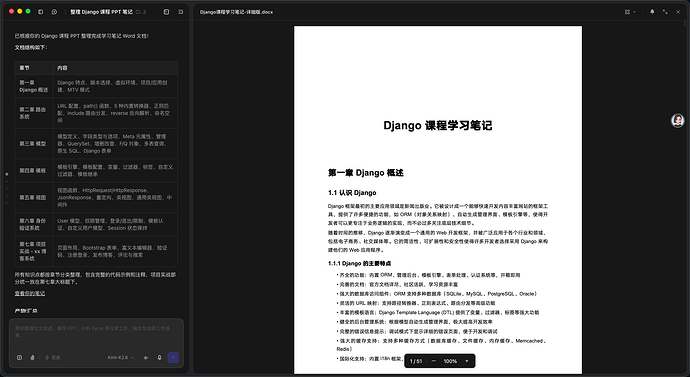Click the 第六章 身份验证系统 table cell
690x377 pixels.
(34, 224)
